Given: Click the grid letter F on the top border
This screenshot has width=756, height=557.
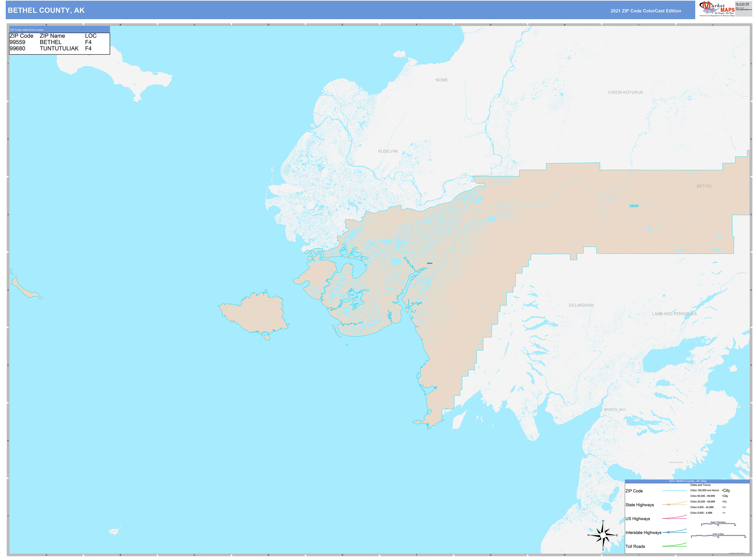Looking at the screenshot, I should pos(417,24).
